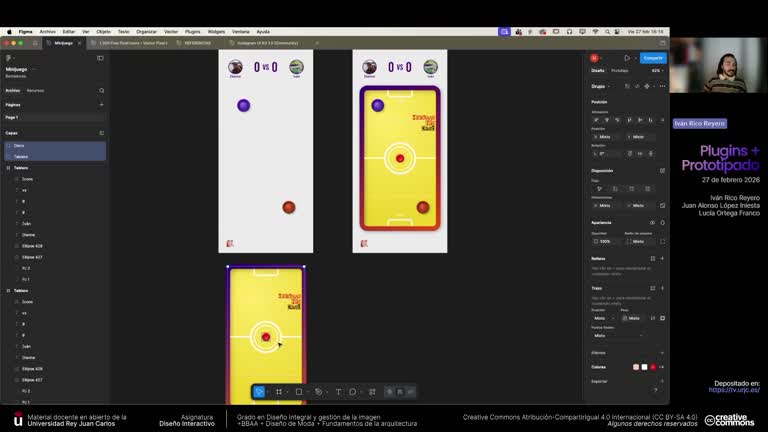Open Puntos finales dropdown
This screenshot has height=432, width=768.
coord(618,336)
